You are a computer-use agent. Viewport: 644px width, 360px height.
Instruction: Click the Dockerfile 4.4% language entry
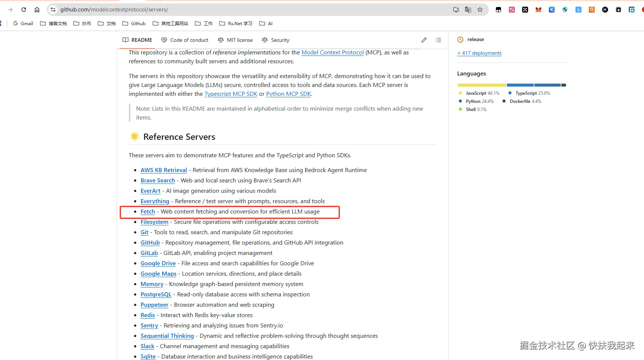click(x=522, y=101)
